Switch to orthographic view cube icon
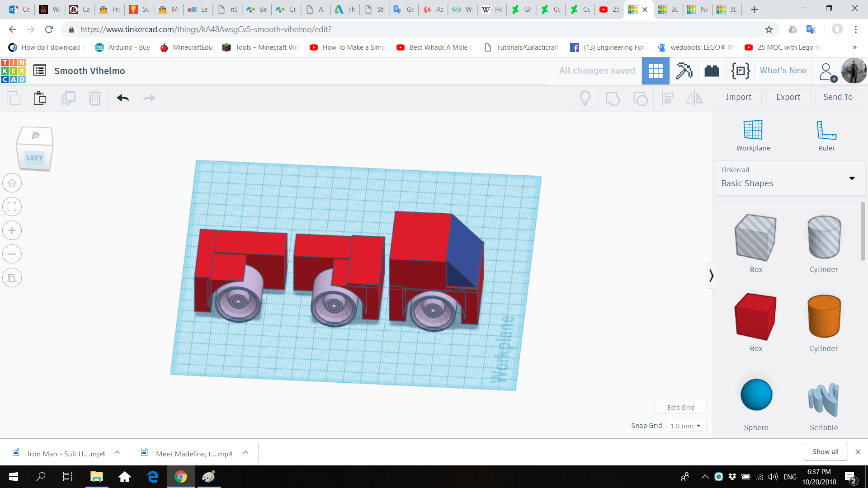 click(x=12, y=277)
